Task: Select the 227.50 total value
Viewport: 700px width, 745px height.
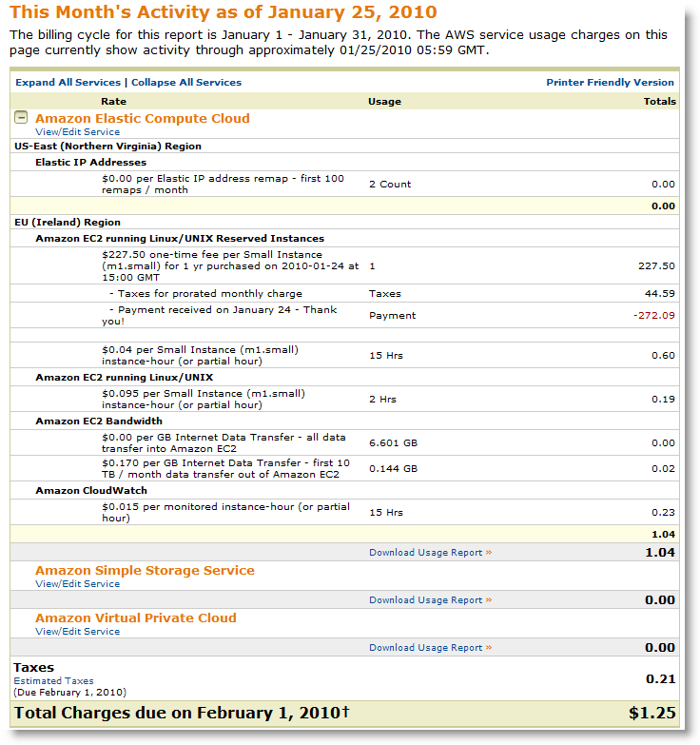Action: pyautogui.click(x=656, y=265)
